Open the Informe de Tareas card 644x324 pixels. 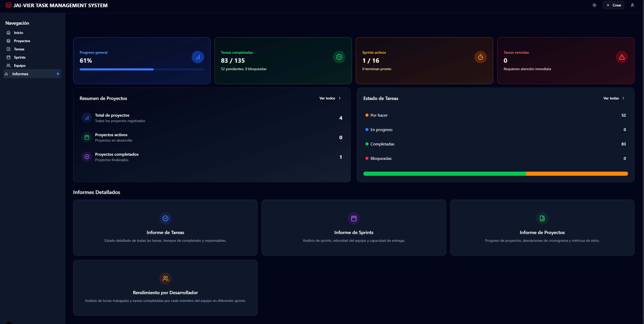point(165,228)
